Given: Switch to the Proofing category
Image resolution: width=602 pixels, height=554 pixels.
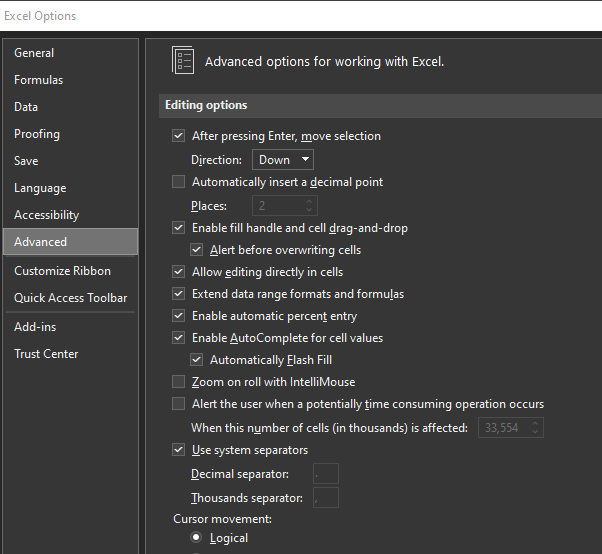Looking at the screenshot, I should point(37,134).
